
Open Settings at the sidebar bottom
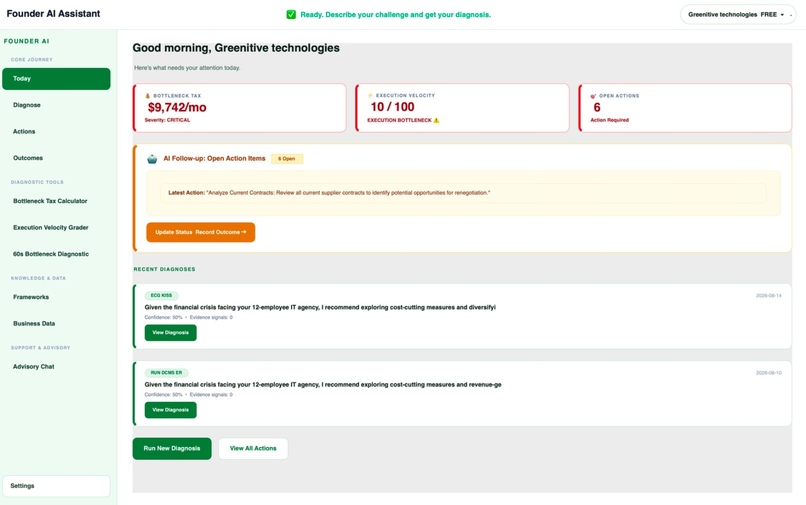point(56,486)
